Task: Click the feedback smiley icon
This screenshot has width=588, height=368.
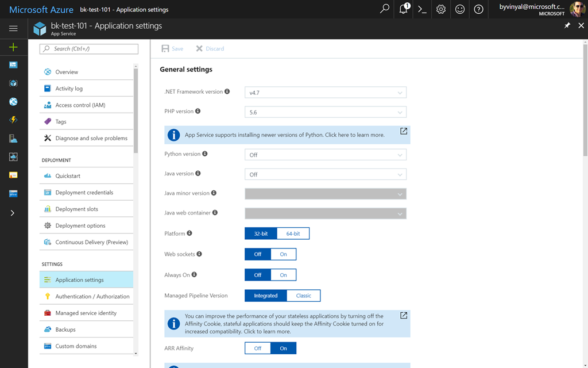Action: 460,9
